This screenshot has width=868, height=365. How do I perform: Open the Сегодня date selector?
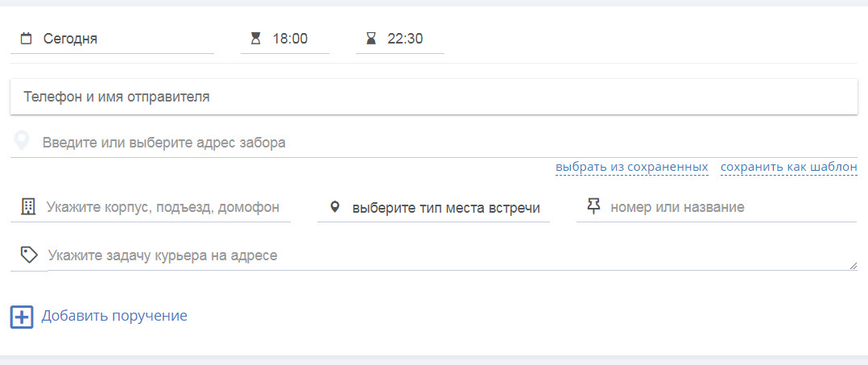[x=121, y=38]
